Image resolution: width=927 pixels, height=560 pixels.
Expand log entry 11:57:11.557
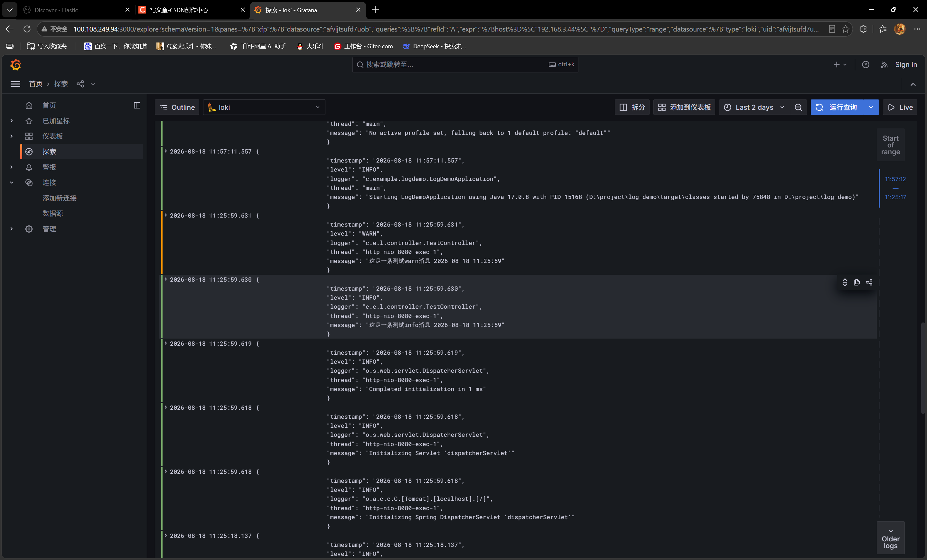165,151
